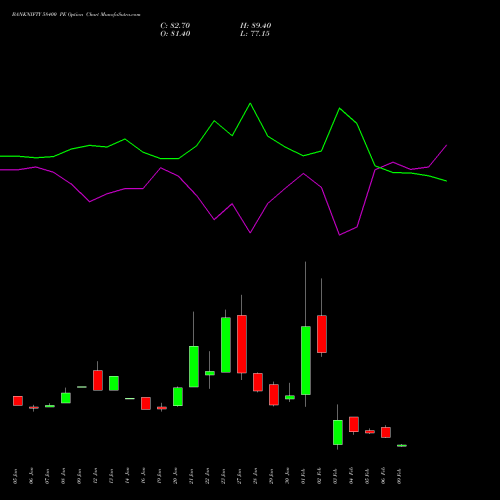Click the 05 Jan date label
The width and height of the screenshot is (500, 500).
(x=15, y=476)
